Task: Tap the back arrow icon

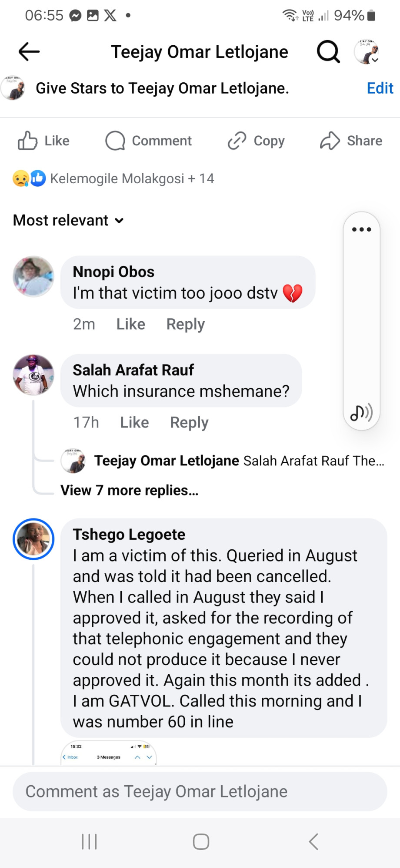Action: tap(29, 52)
